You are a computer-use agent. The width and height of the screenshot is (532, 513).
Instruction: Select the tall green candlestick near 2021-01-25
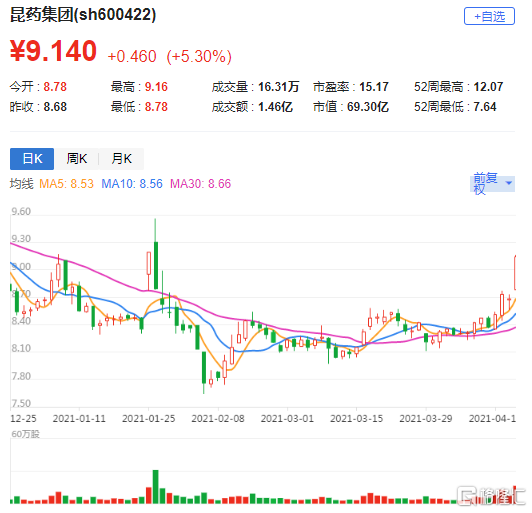(156, 265)
